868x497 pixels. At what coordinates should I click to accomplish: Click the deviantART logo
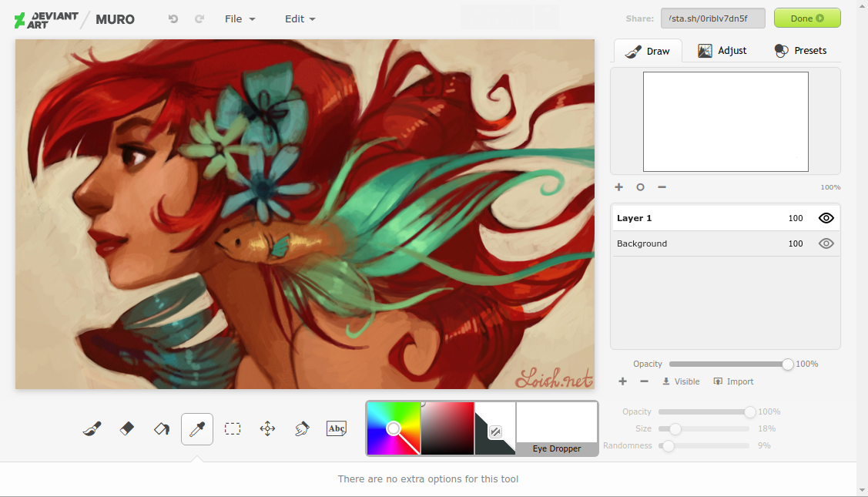[x=46, y=20]
